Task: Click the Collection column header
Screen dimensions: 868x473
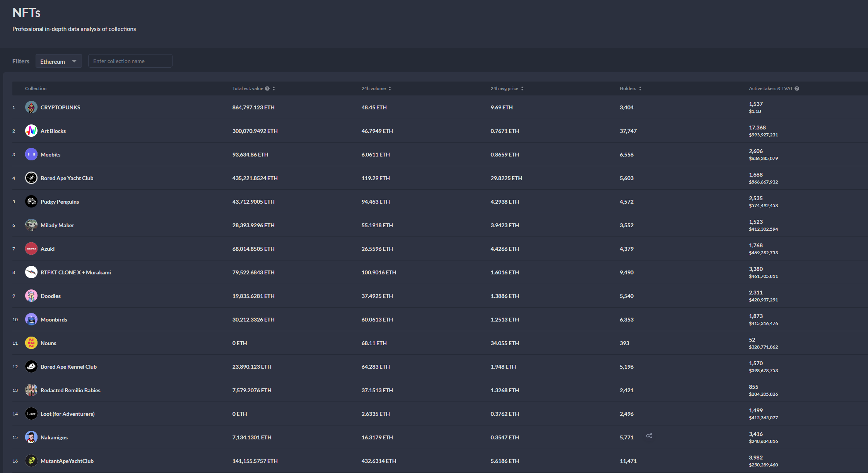Action: (x=36, y=88)
